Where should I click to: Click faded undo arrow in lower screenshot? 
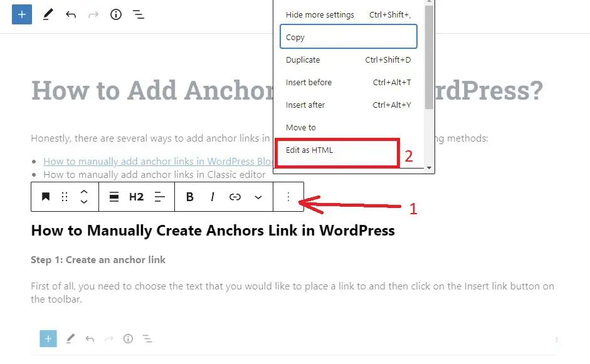click(x=90, y=339)
